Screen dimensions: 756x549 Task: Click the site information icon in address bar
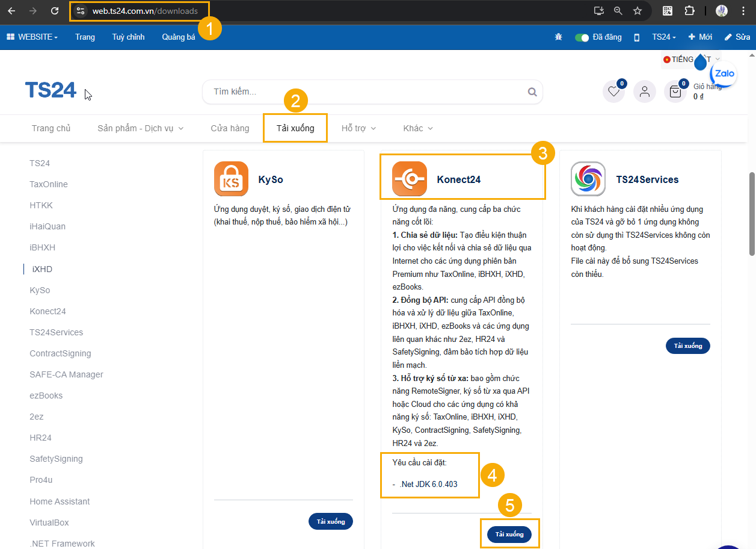click(x=81, y=11)
